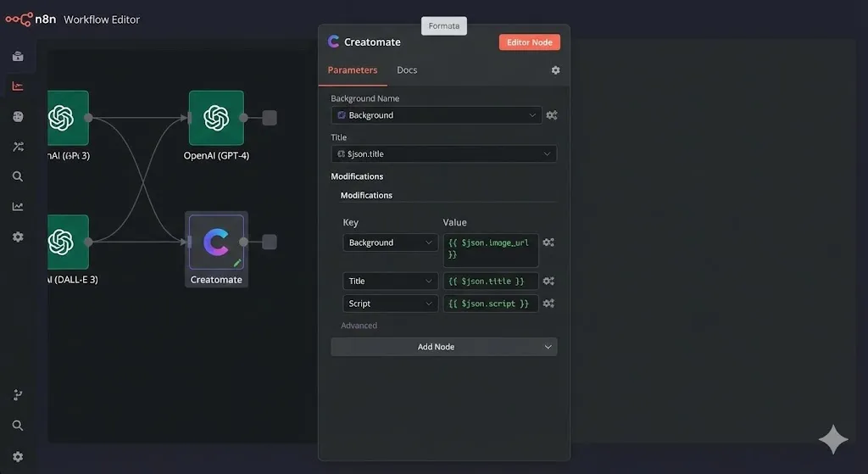Click the gear icon below the line-graph icon

click(x=18, y=237)
